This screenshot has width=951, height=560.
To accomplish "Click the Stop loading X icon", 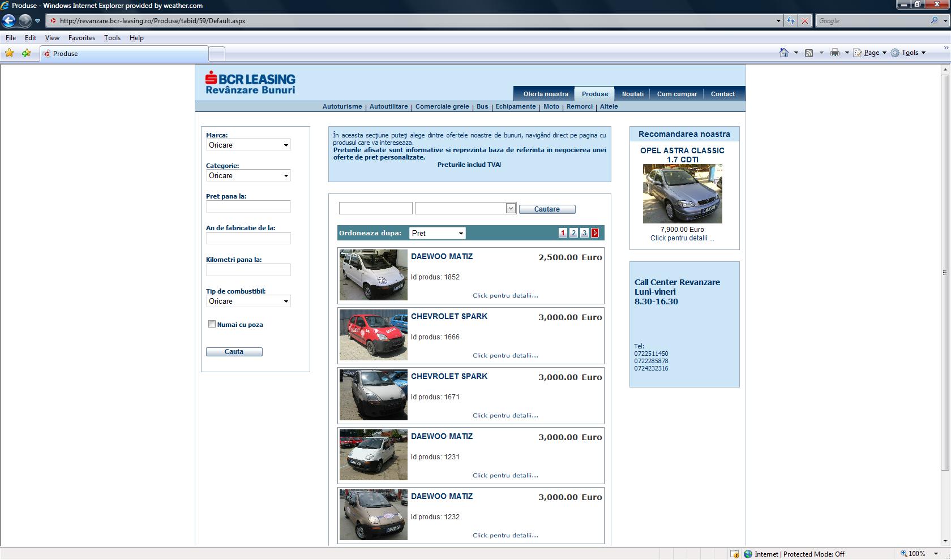I will pyautogui.click(x=804, y=21).
